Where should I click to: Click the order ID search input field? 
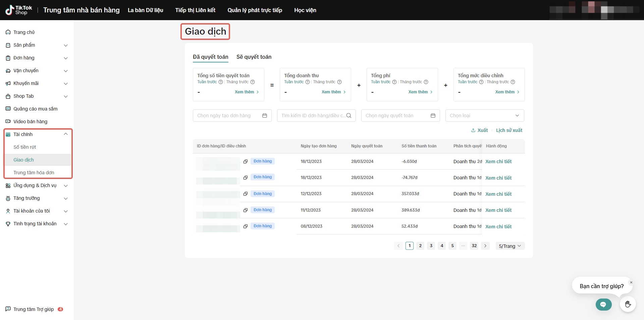[312, 116]
